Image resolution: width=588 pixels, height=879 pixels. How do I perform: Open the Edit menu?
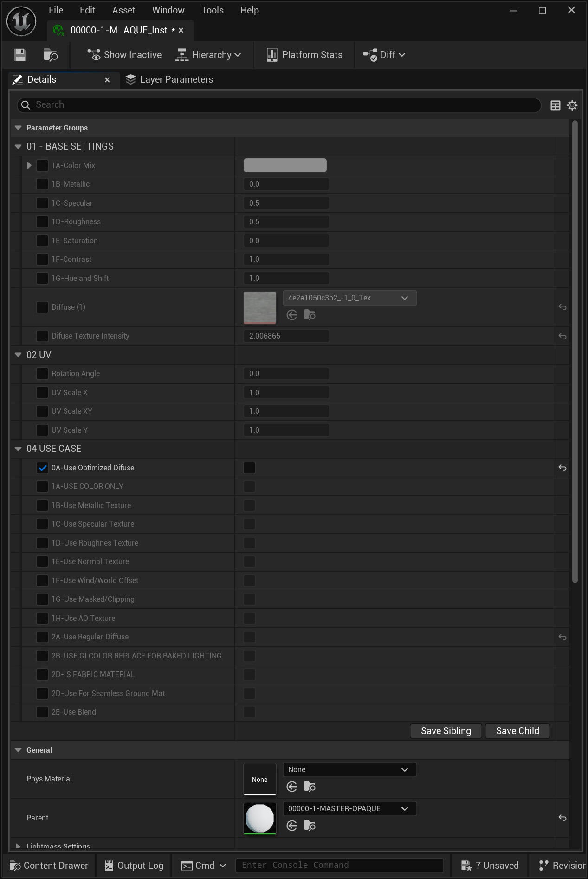coord(87,10)
